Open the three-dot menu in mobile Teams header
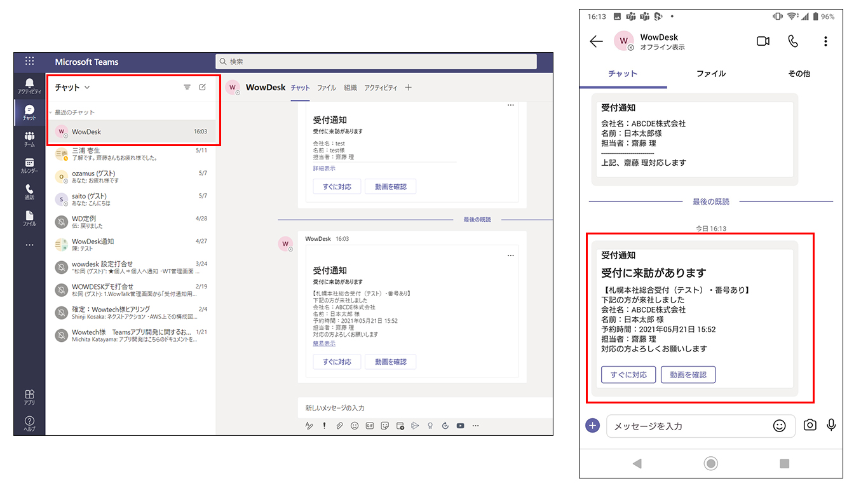The height and width of the screenshot is (488, 868). click(x=825, y=41)
